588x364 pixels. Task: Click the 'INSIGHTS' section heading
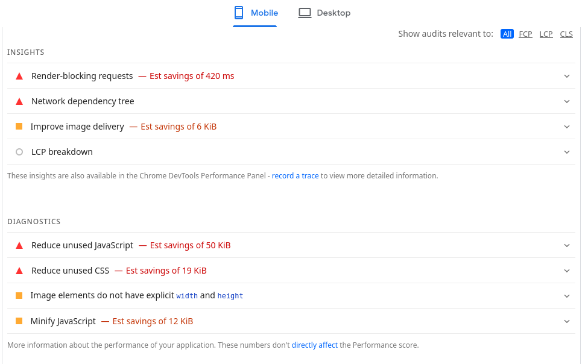(x=25, y=52)
